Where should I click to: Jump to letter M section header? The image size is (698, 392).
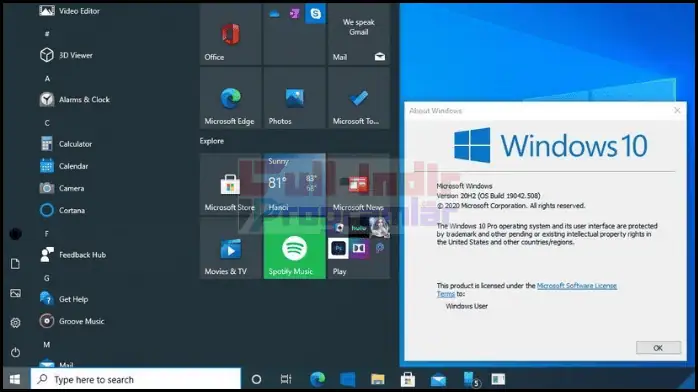tap(47, 344)
